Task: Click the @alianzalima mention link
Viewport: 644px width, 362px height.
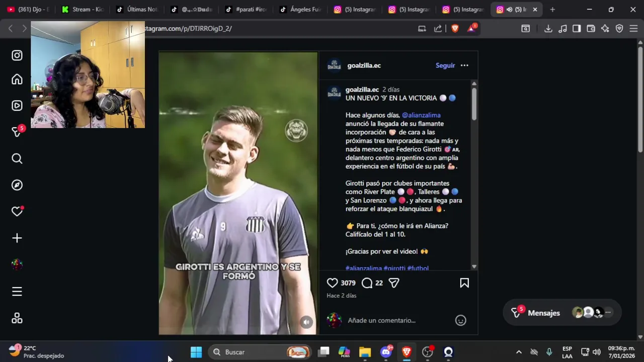Action: tap(421, 115)
